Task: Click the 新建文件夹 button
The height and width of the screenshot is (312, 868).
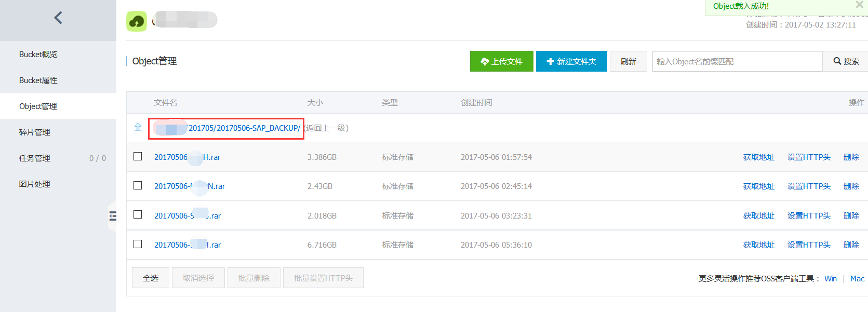Action: tap(571, 61)
